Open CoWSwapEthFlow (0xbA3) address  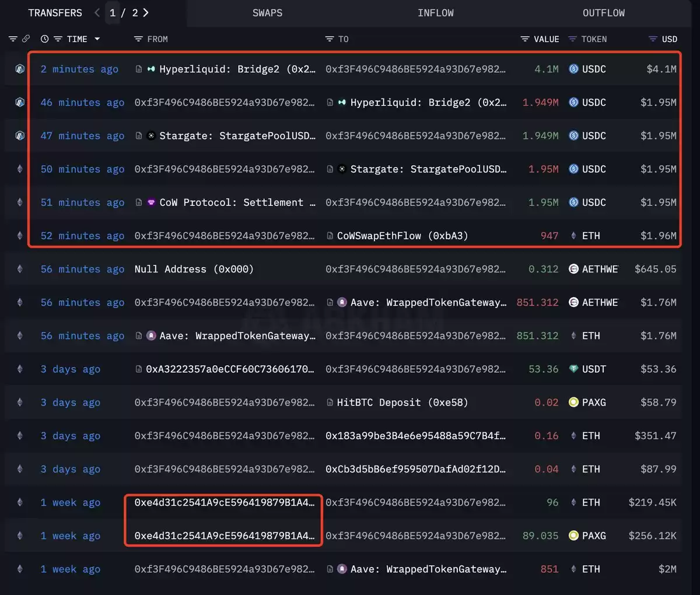coord(402,236)
